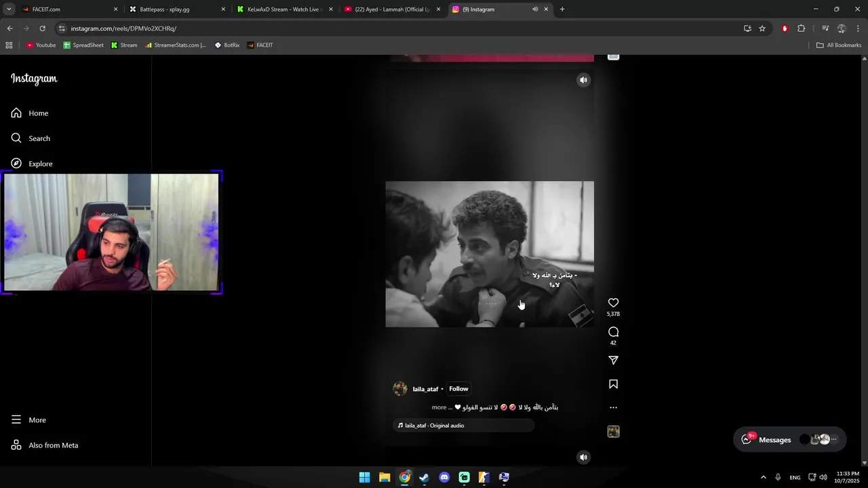Go back to the previous page
This screenshot has width=868, height=488.
[x=9, y=28]
